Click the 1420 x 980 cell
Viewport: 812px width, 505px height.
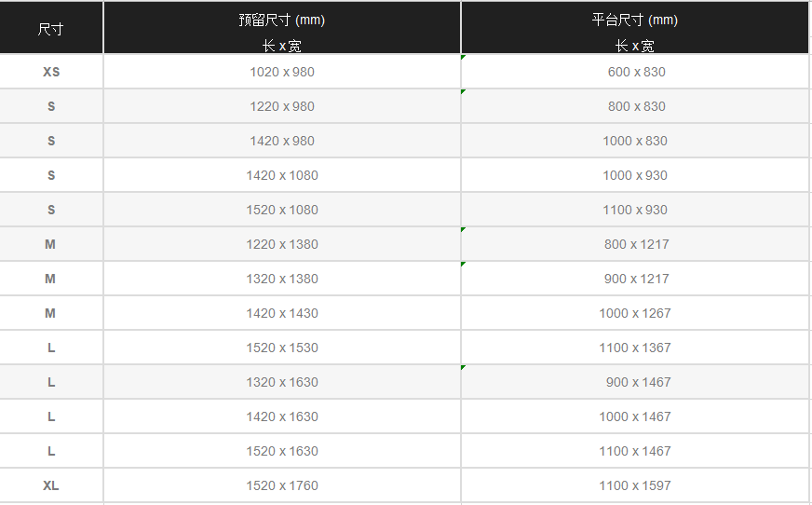pos(281,141)
